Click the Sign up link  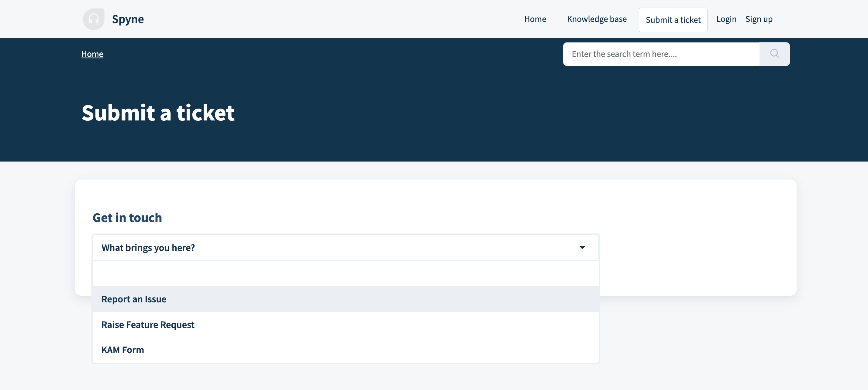coord(759,19)
